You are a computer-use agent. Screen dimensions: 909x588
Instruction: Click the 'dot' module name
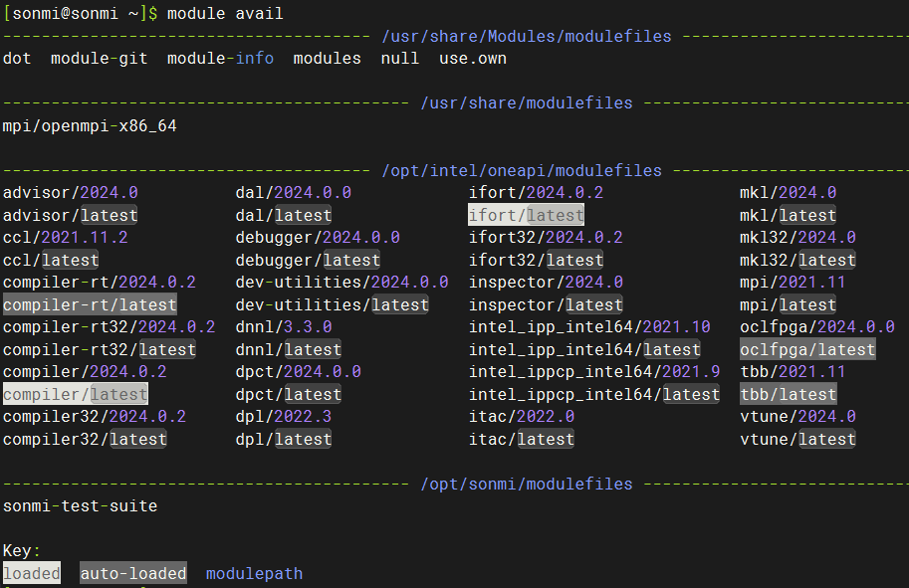click(17, 59)
